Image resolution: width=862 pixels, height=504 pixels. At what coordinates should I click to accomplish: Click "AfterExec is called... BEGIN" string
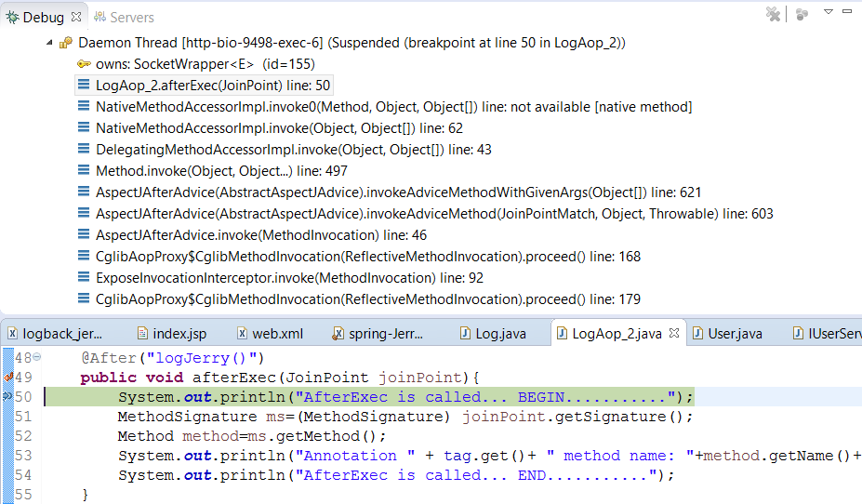(486, 397)
